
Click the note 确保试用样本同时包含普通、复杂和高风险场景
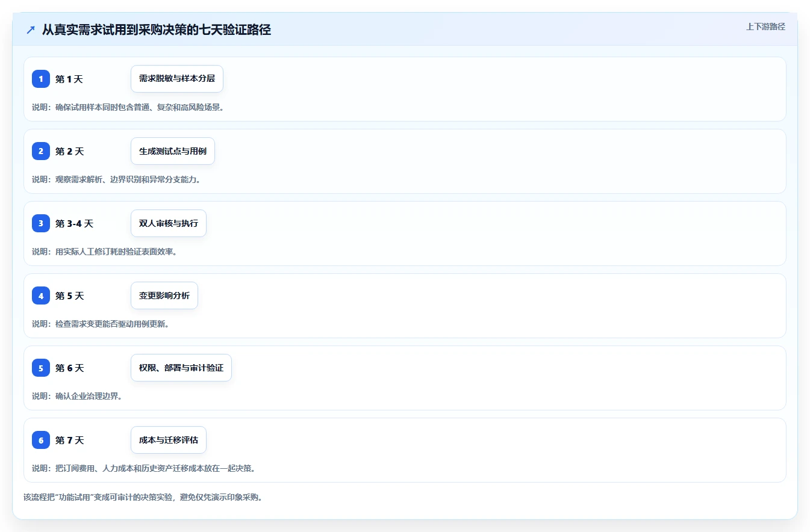tap(128, 107)
